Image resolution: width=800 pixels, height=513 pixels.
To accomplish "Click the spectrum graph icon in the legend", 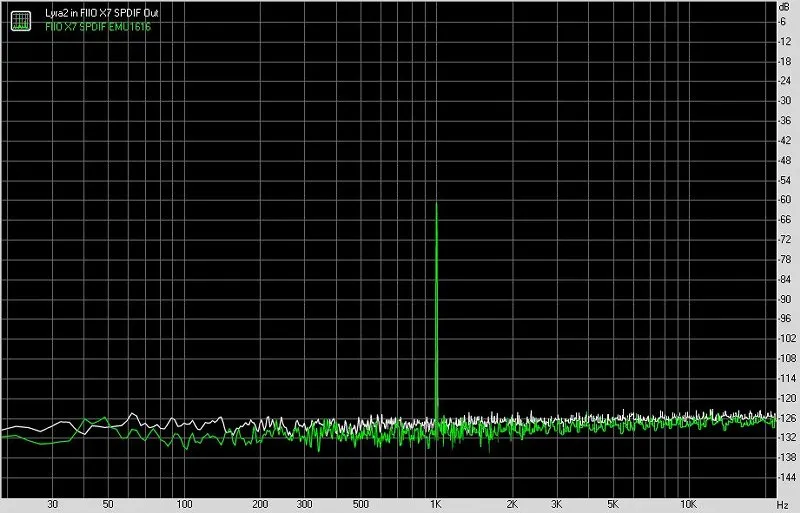I will 21,20.
